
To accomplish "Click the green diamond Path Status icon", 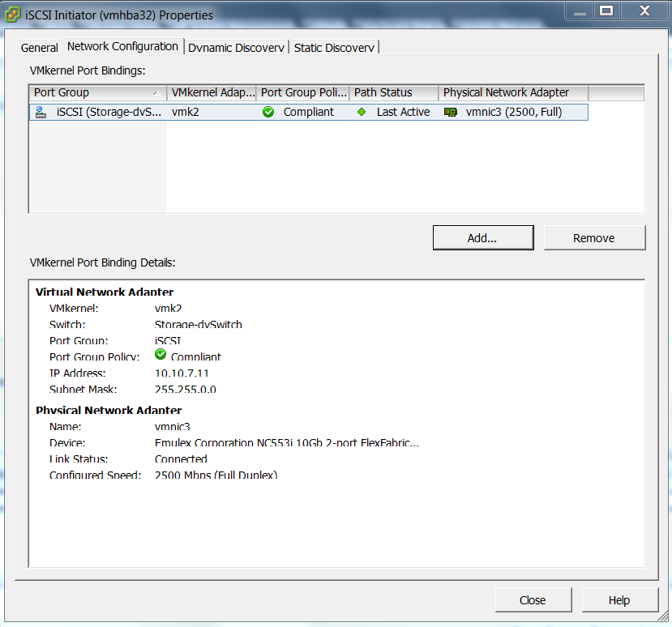I will pyautogui.click(x=362, y=113).
